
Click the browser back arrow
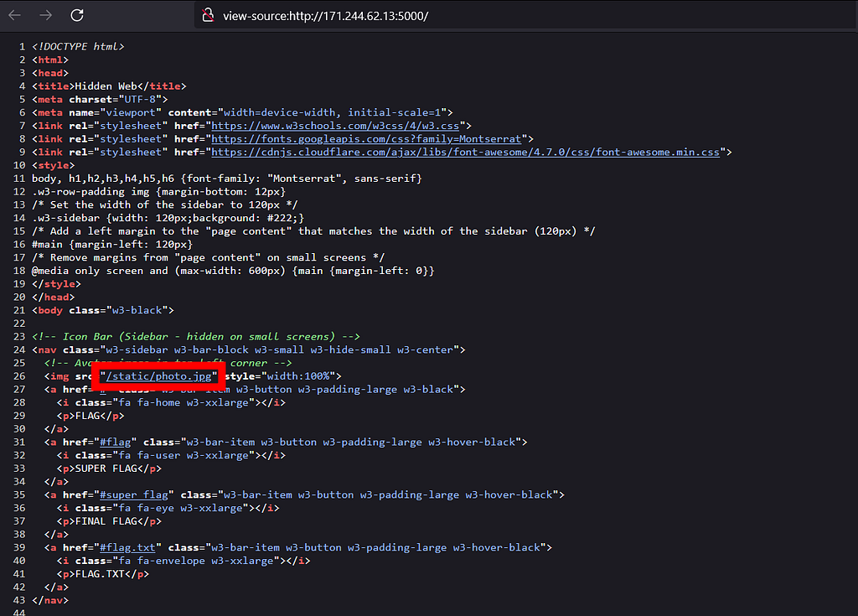15,15
